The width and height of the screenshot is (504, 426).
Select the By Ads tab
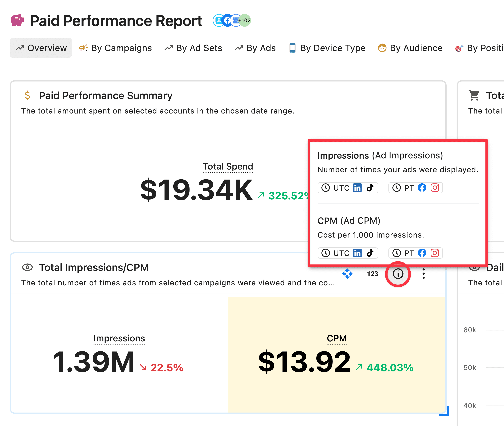255,48
